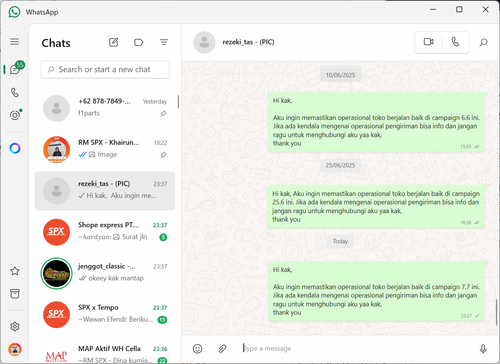Image resolution: width=500 pixels, height=364 pixels.
Task: Click the jenggot_classic profile picture
Action: [56, 273]
